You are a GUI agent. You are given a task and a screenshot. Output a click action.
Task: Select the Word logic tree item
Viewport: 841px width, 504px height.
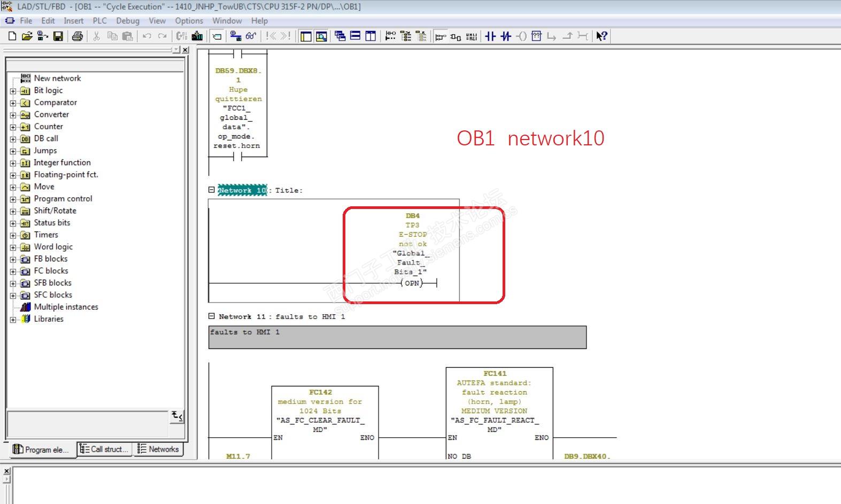[53, 247]
